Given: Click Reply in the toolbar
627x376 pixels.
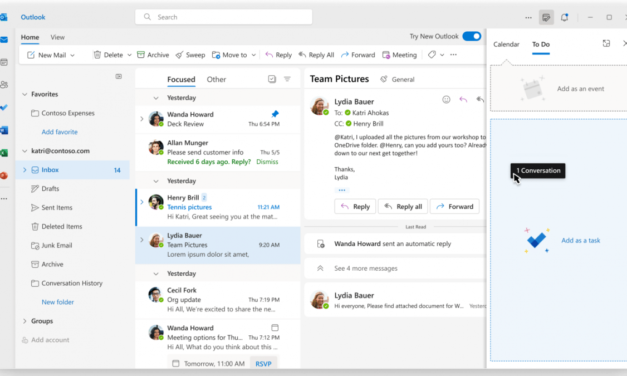Looking at the screenshot, I should click(278, 55).
